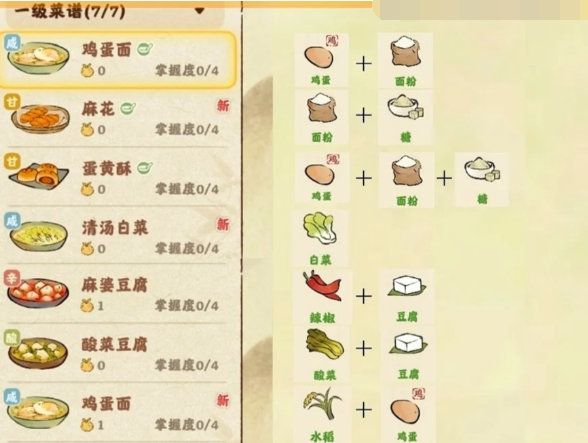Expand the 一级菜谱(7/7) dropdown arrow
This screenshot has height=443, width=588.
point(200,11)
